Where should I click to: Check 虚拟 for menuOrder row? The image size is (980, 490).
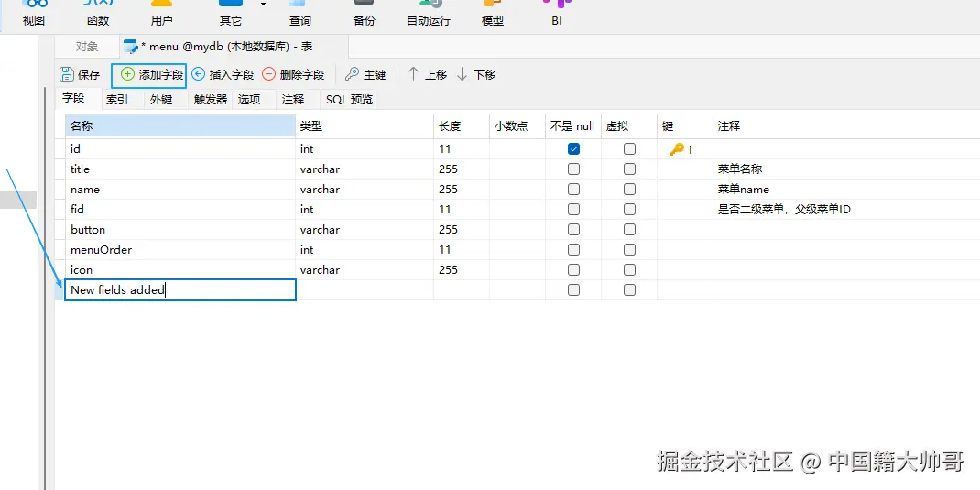point(629,250)
